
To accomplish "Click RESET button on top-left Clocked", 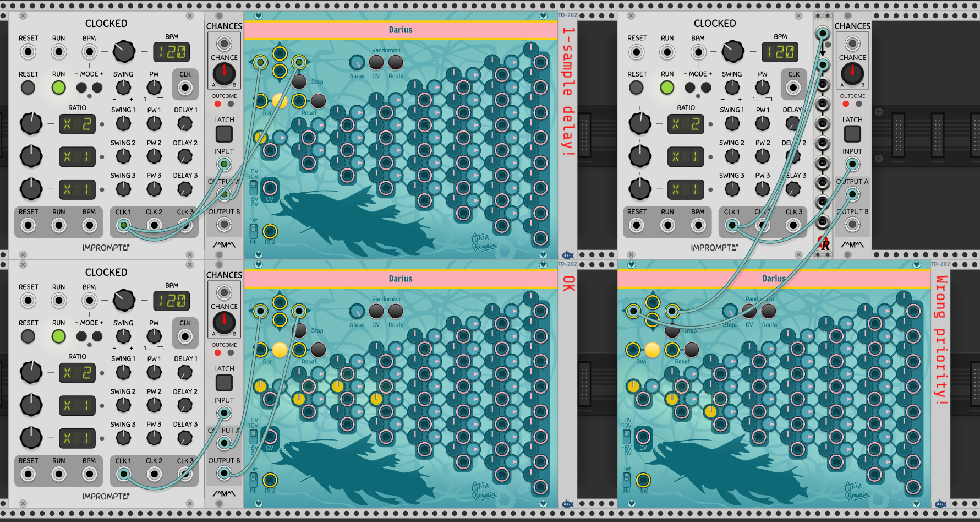I will point(28,88).
